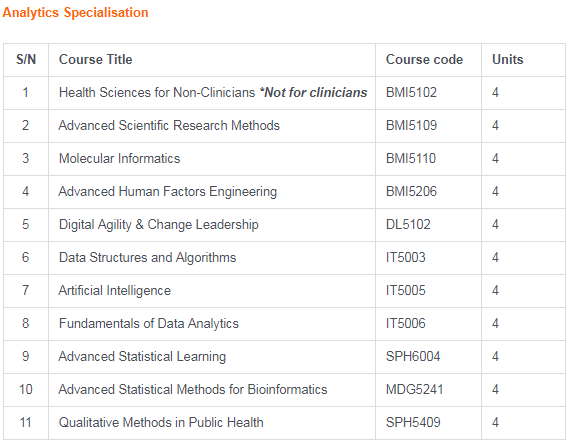Click the Course code column header
Screen dimensions: 570x444
pos(424,60)
